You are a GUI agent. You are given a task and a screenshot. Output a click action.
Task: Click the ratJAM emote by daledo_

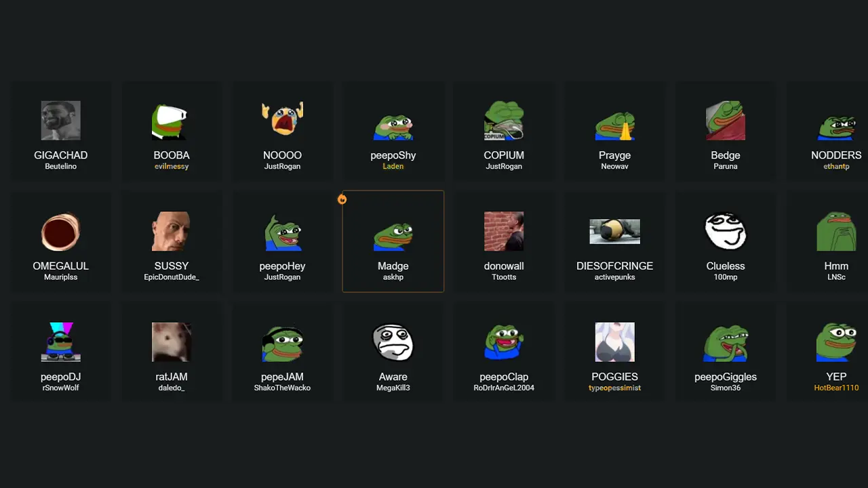point(172,353)
